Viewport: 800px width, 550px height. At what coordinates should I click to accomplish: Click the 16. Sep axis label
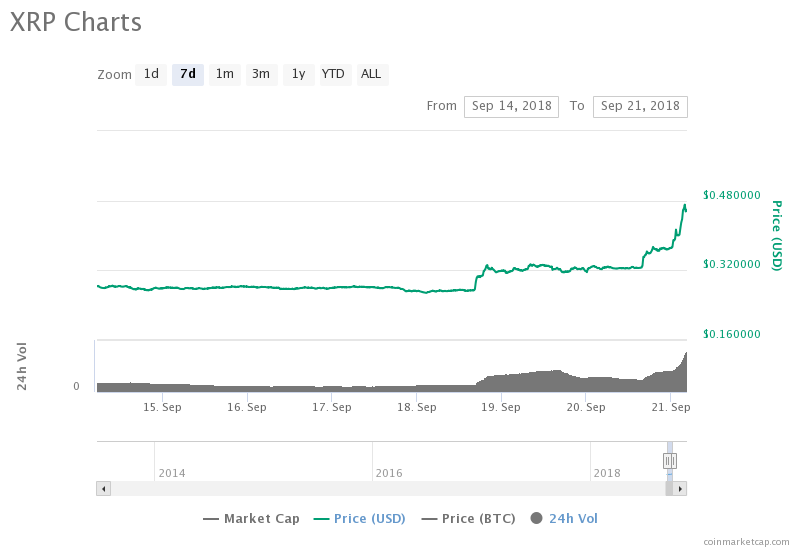pos(247,407)
